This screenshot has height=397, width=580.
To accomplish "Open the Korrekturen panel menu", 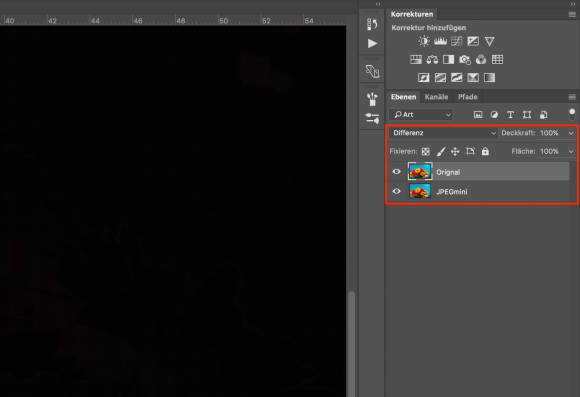I will point(572,14).
